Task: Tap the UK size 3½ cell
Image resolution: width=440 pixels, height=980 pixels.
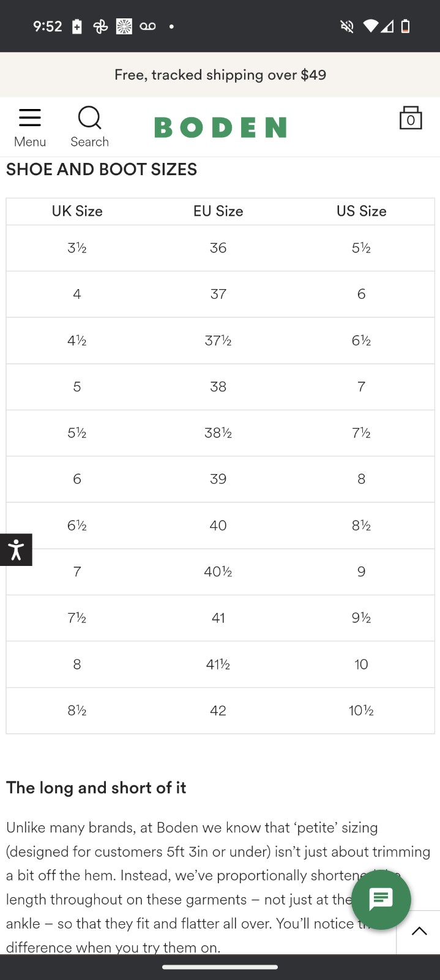Action: tap(77, 248)
